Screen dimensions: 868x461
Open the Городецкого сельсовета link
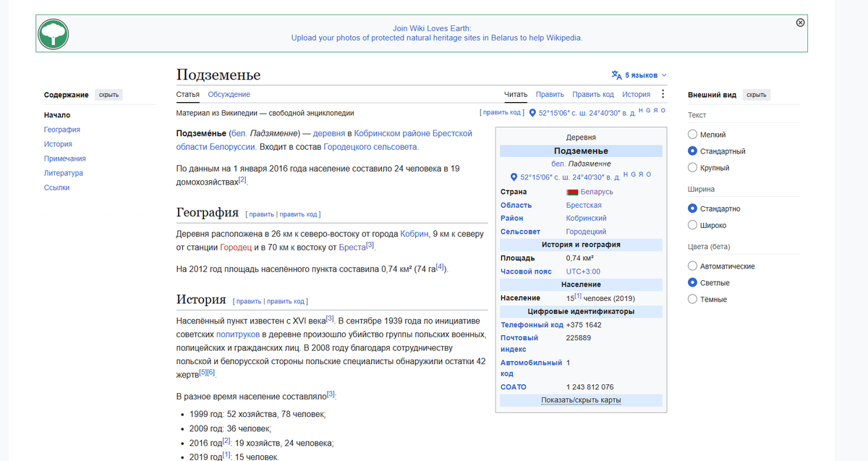click(370, 147)
